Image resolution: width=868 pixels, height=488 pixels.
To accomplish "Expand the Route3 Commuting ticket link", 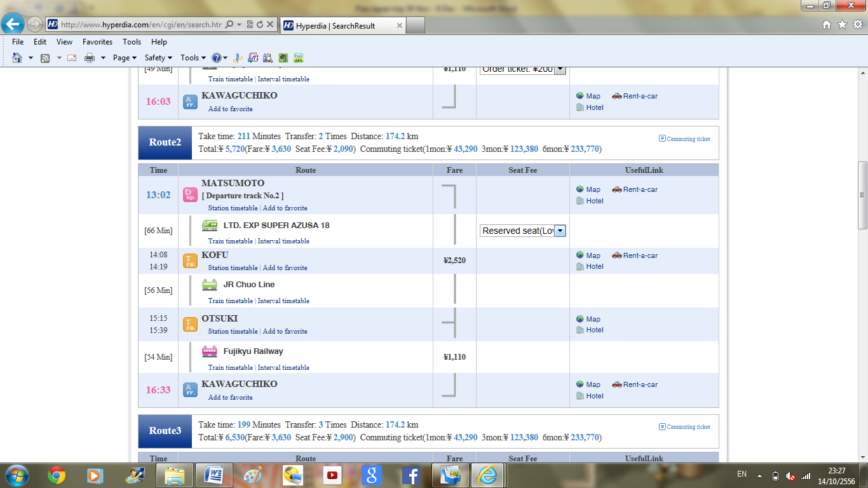I will click(684, 426).
